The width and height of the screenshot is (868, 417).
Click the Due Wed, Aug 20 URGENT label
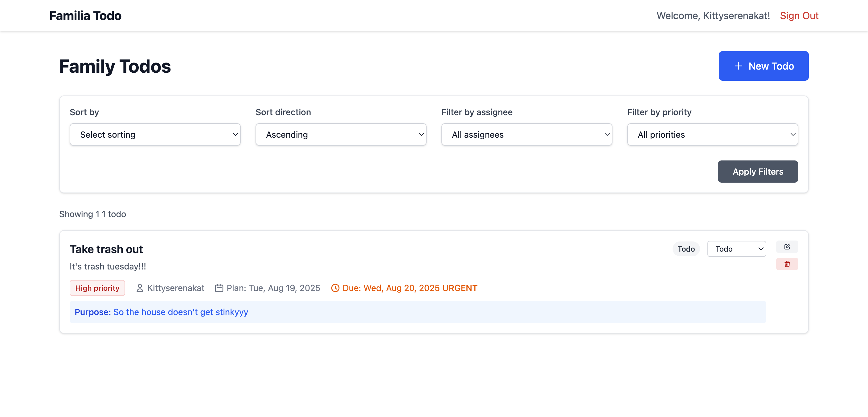[x=410, y=288]
